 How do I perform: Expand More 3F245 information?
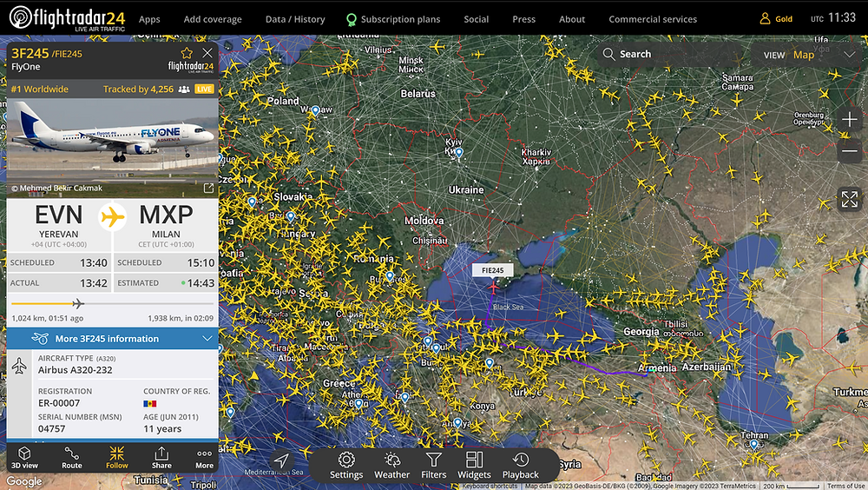click(112, 339)
